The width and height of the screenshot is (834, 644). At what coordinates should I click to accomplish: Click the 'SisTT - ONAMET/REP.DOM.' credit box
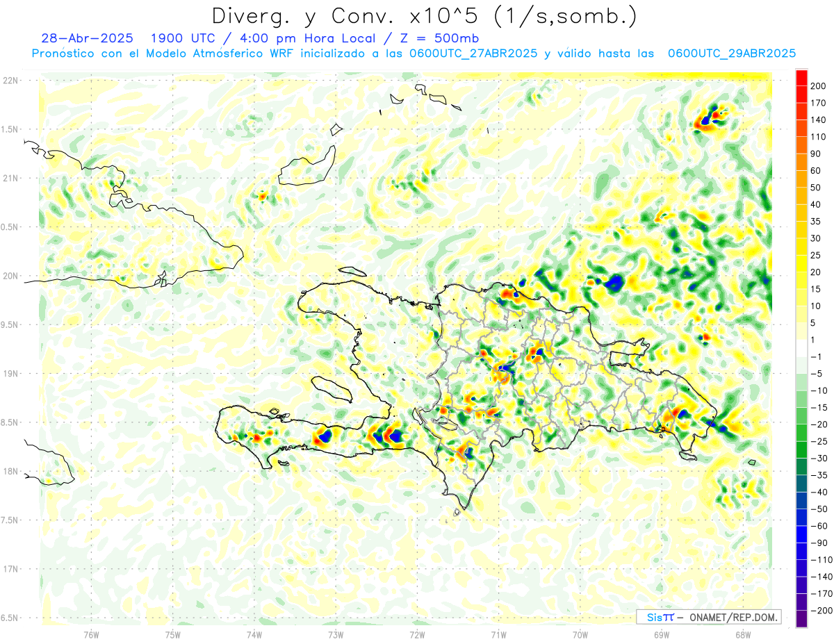tap(708, 617)
